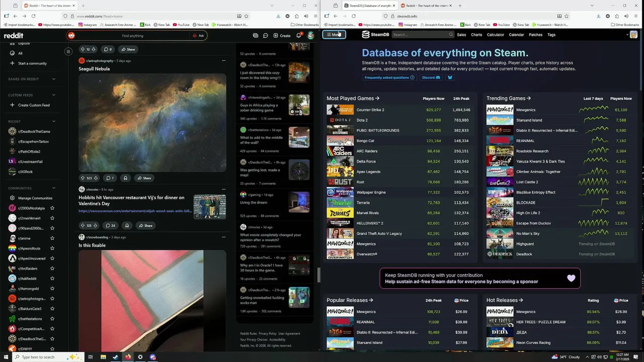The height and width of the screenshot is (362, 644).
Task: Collapse Reddit sidebar with hamburger circle button
Action: 68,51
